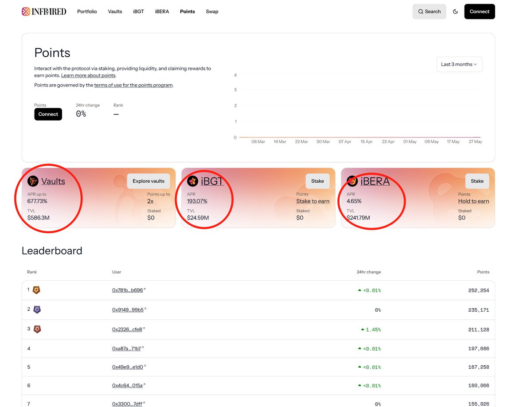Click the iBGT card icon

192,181
